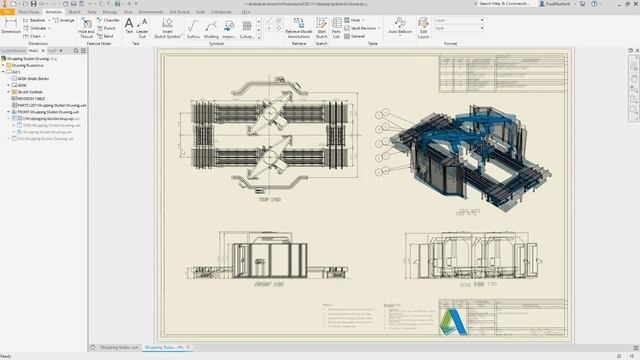Collapse the A2:1 sheet node

[x=3, y=72]
